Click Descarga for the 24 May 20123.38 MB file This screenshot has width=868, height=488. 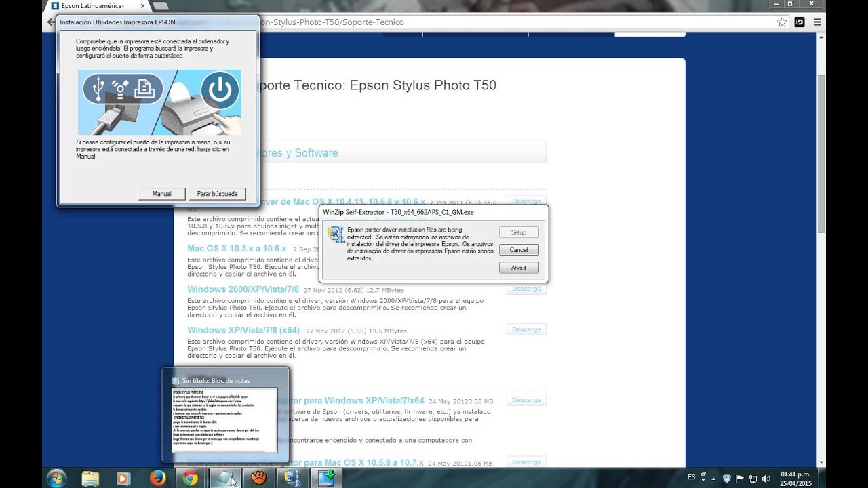click(526, 400)
